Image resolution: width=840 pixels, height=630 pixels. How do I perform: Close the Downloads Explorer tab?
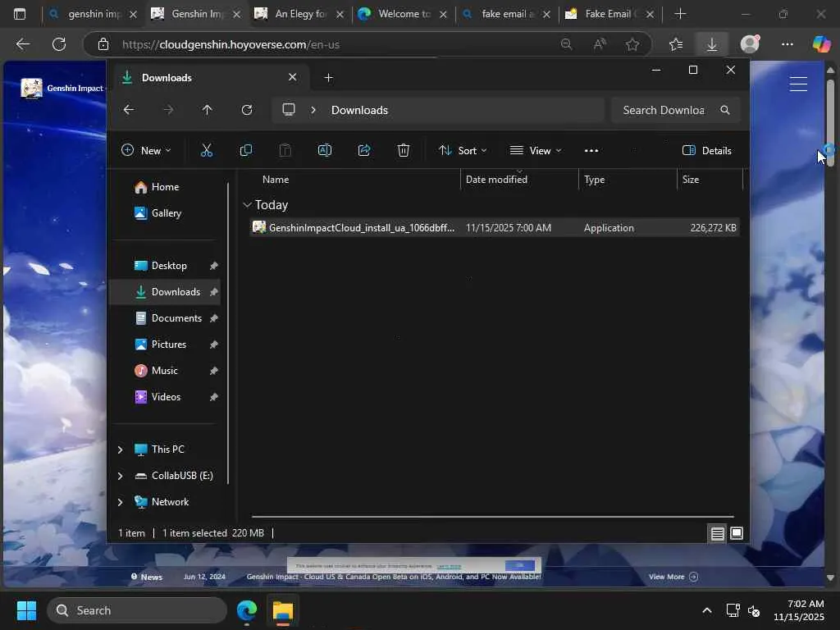tap(293, 77)
